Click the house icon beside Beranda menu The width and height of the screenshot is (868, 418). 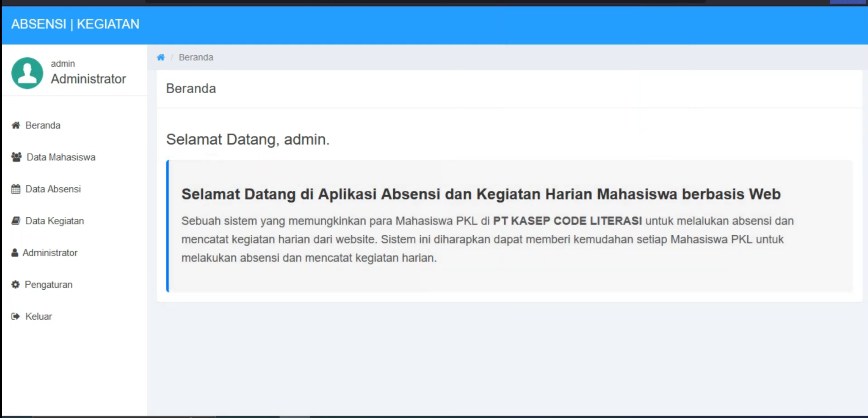point(16,125)
